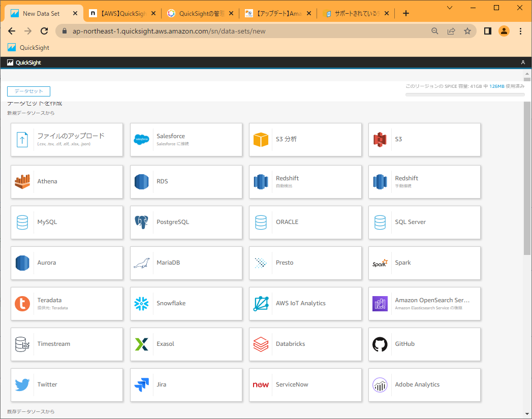Select the file upload data source icon
532x419 pixels.
(22, 140)
